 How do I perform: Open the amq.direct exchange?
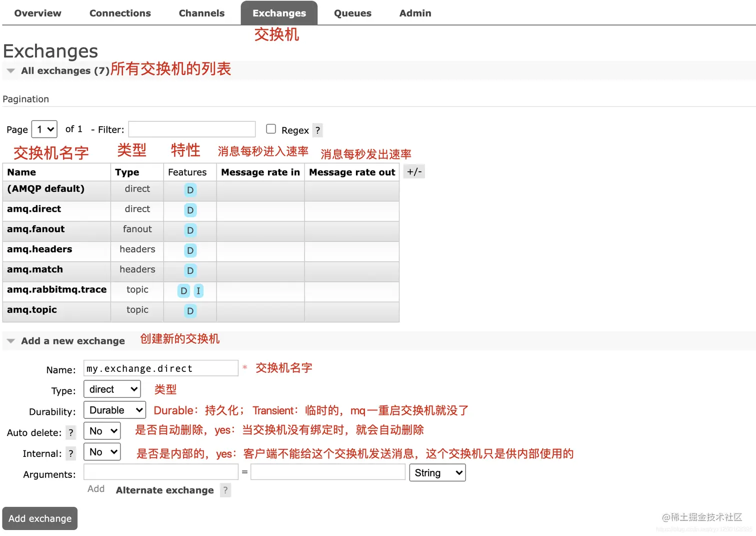click(34, 209)
